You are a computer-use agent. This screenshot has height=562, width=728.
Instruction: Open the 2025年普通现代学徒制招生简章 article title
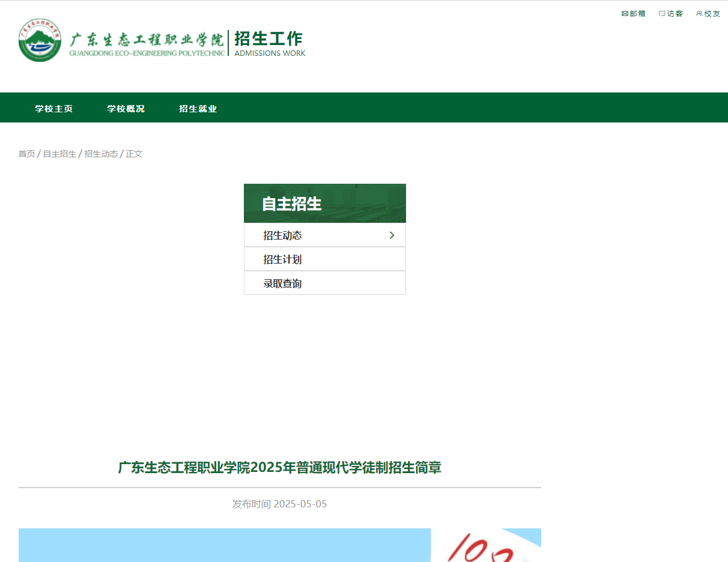[x=280, y=468]
